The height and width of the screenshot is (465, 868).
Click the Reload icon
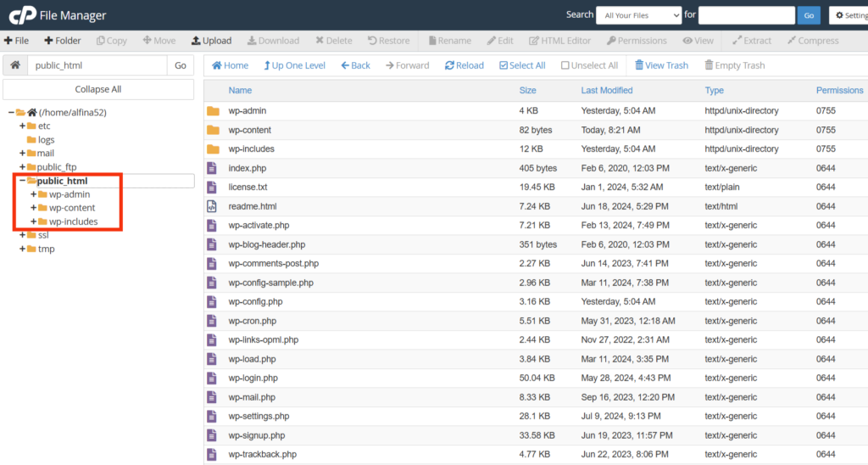coord(451,65)
